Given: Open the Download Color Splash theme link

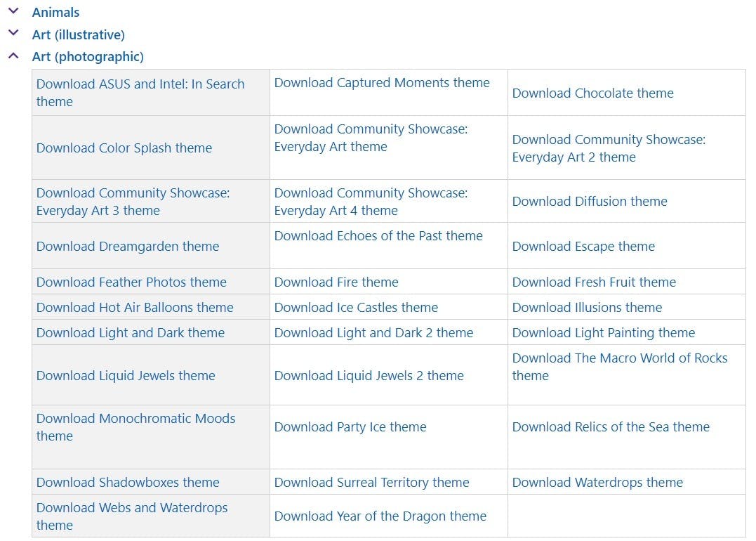Looking at the screenshot, I should pos(124,148).
